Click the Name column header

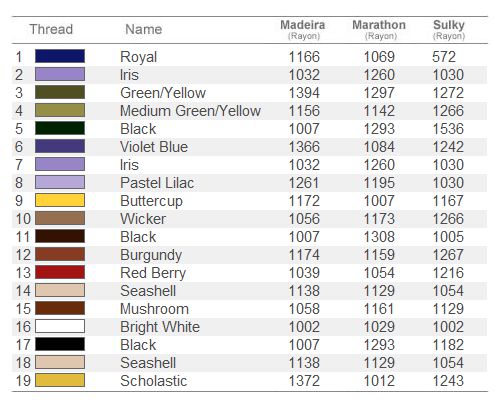(144, 29)
